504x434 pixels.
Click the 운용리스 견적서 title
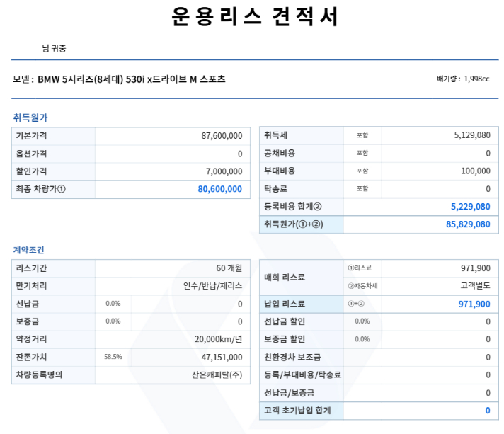255,17
